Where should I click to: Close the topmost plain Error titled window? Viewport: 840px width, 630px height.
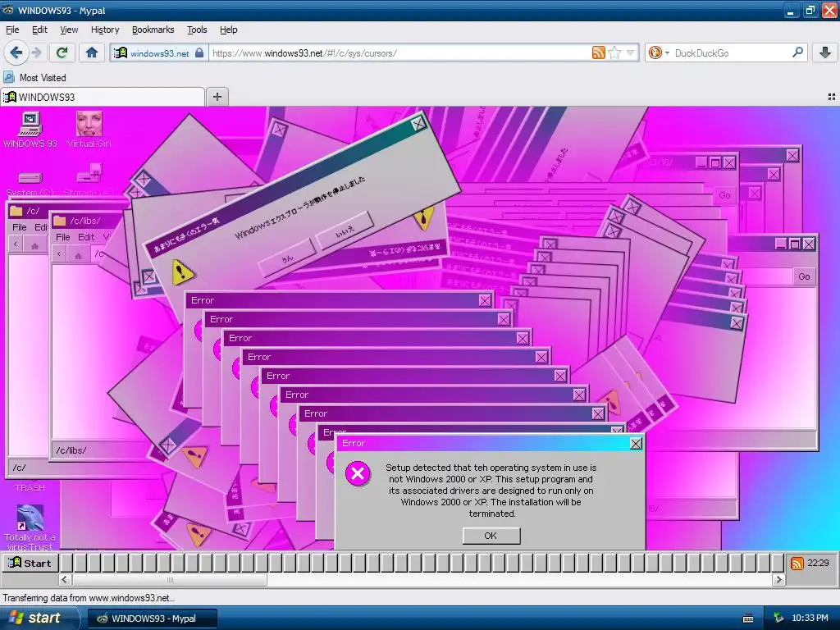[485, 300]
